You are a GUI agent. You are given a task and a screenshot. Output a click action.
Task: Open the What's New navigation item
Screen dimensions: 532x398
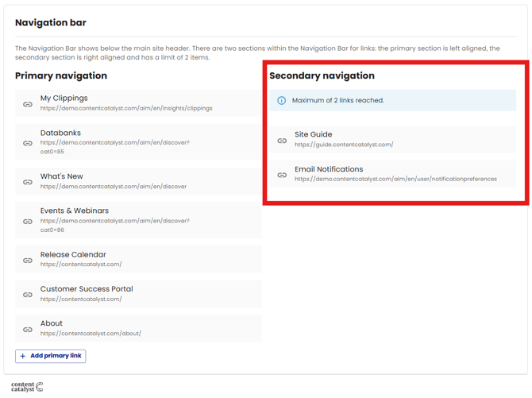tap(62, 176)
